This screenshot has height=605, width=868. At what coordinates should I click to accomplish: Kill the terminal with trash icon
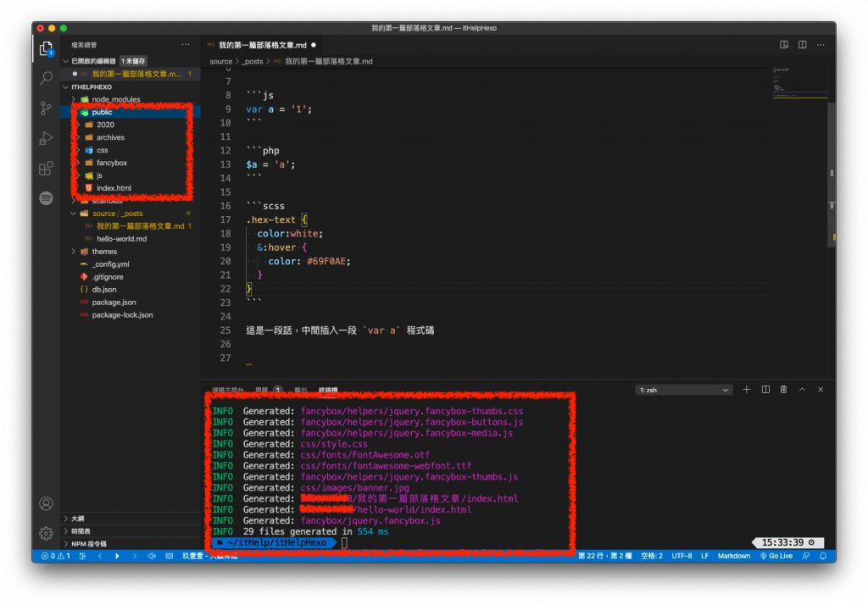(784, 390)
